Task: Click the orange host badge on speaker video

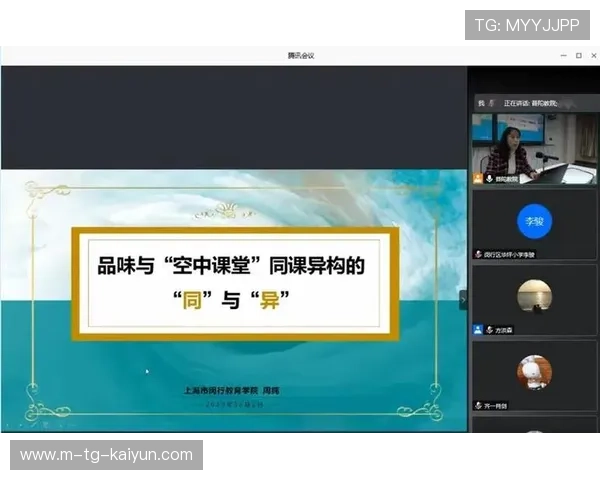Action: click(x=478, y=178)
